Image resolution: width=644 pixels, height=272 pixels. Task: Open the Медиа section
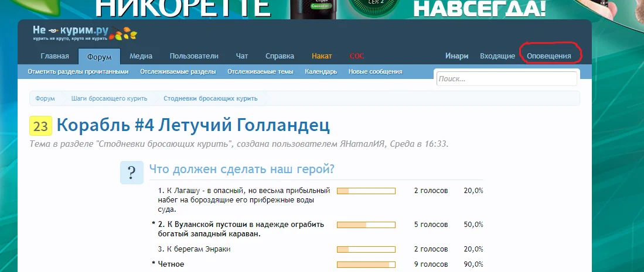pos(141,56)
